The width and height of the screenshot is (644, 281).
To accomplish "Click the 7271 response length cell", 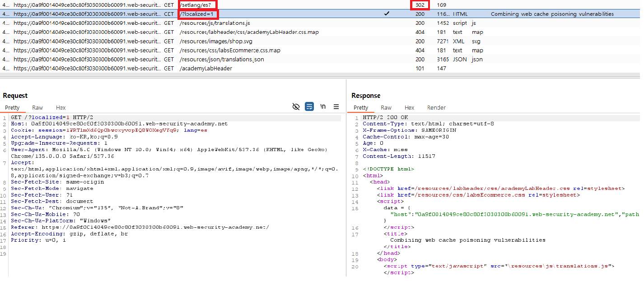I will pyautogui.click(x=443, y=41).
